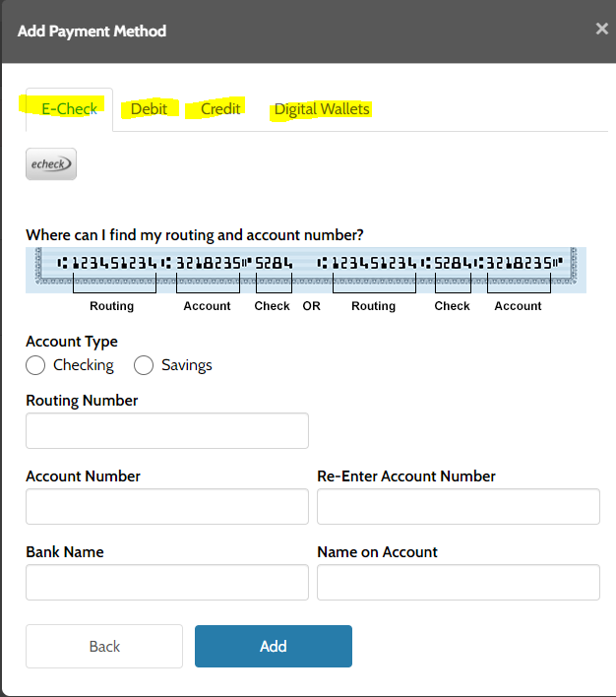This screenshot has width=616, height=697.
Task: Click into the Account Number field
Action: [167, 506]
